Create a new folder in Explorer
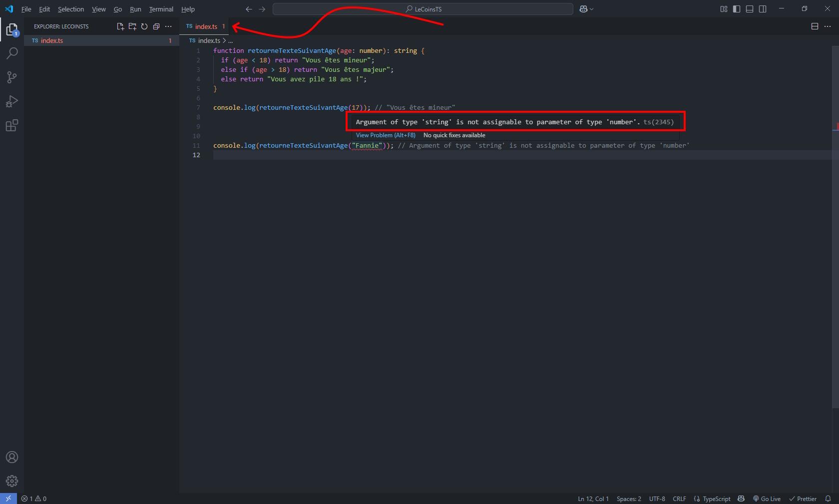This screenshot has width=839, height=504. (x=132, y=26)
